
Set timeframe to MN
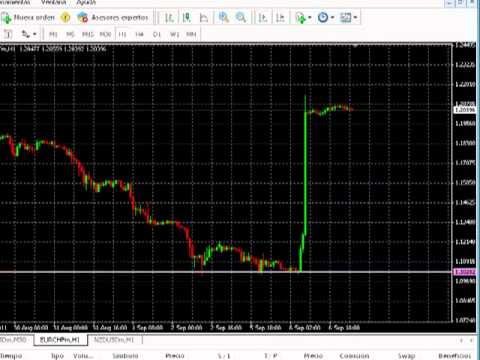click(x=191, y=34)
